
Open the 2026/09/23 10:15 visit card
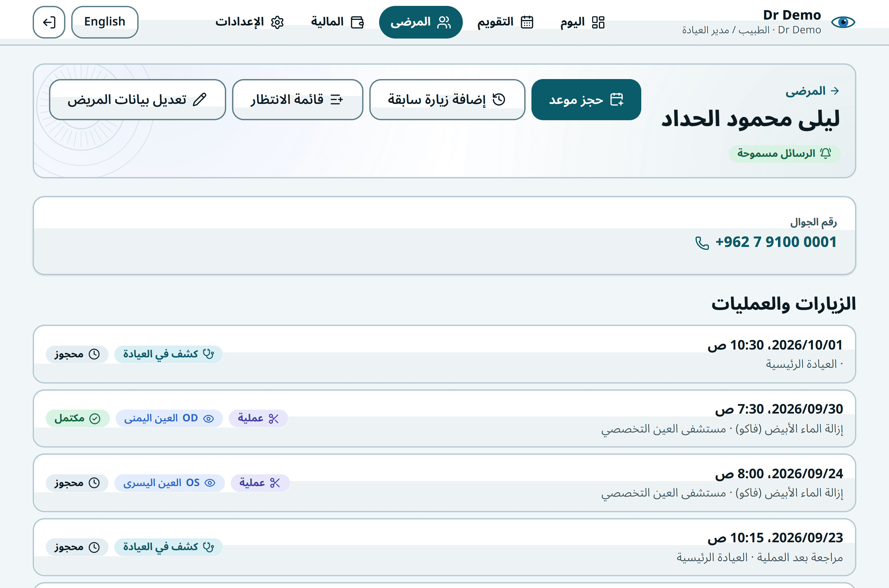[444, 547]
